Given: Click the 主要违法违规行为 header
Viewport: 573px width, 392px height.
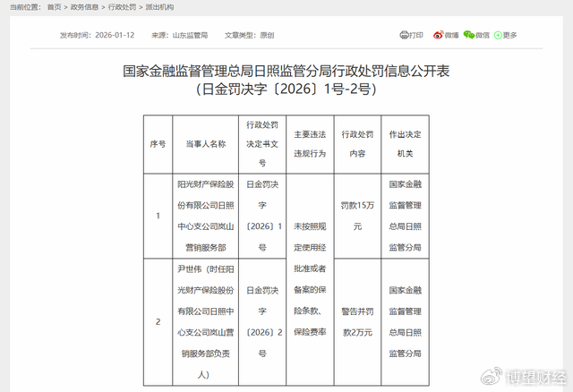Looking at the screenshot, I should click(x=310, y=144).
